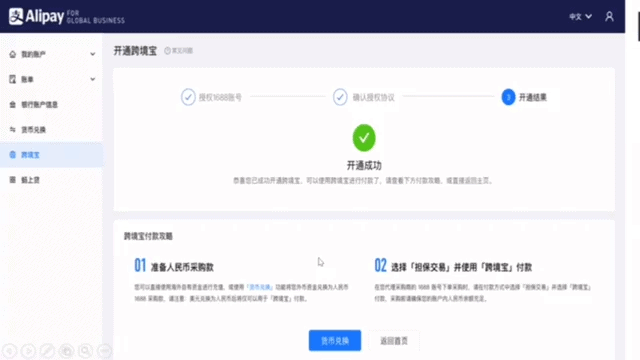
Task: Open the 常见问题 help link
Action: click(x=178, y=51)
